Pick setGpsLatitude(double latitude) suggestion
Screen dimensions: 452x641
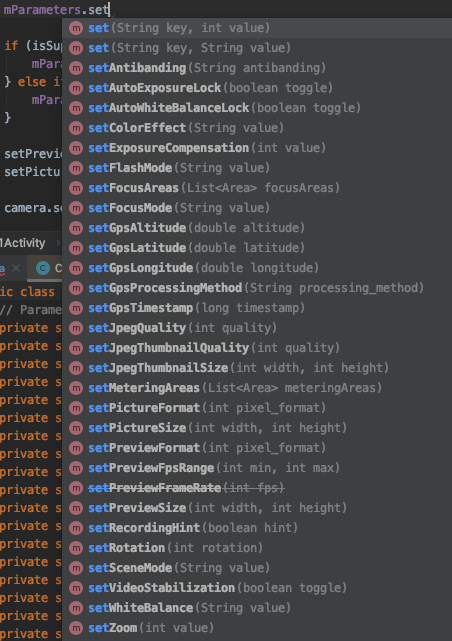(x=257, y=248)
